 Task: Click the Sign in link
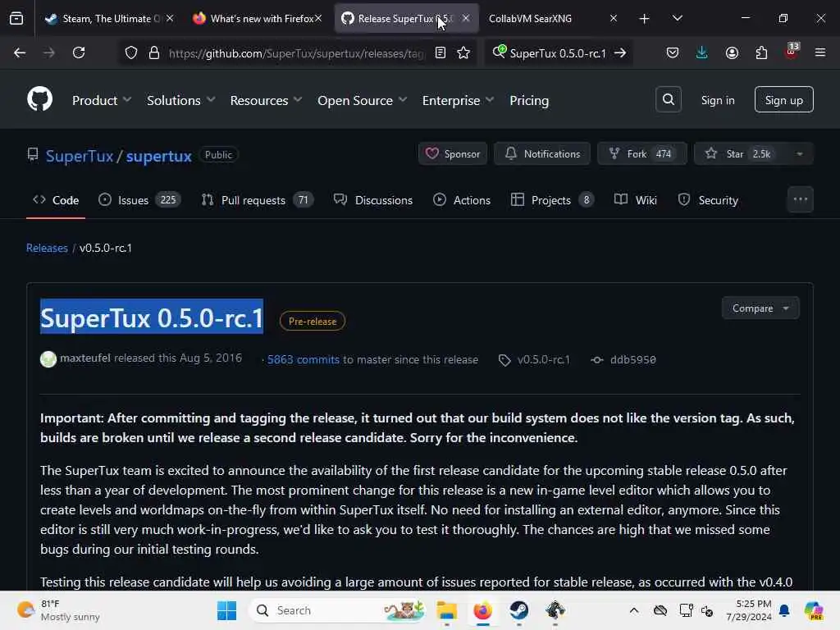717,100
